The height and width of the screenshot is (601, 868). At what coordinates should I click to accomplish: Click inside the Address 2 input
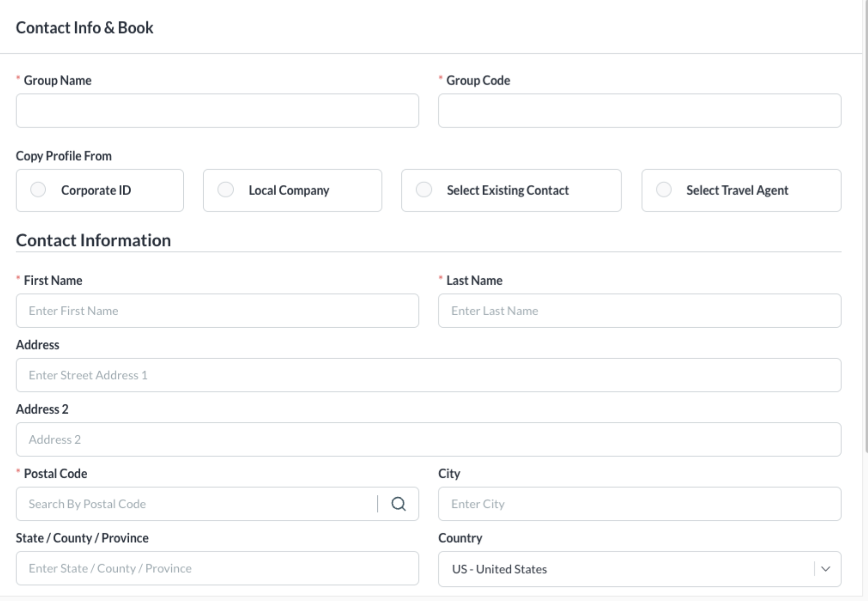point(428,439)
